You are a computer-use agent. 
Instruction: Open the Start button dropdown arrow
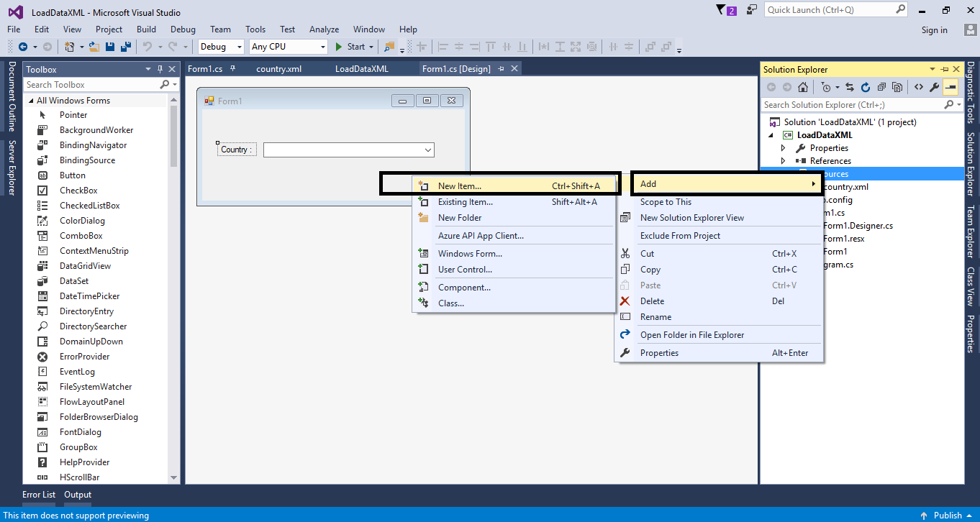(371, 47)
